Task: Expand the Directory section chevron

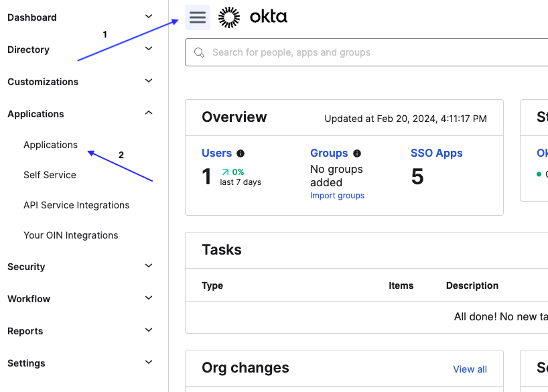Action: 149,49
